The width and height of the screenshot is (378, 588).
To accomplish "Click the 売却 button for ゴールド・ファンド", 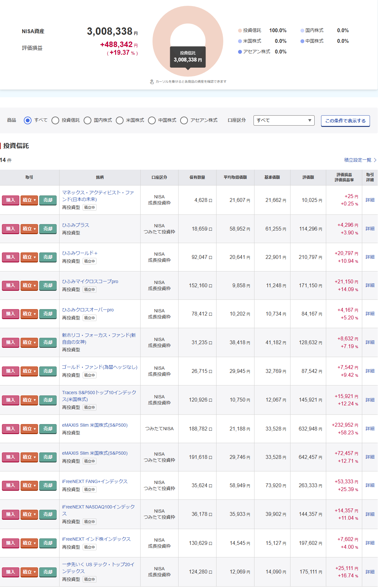I will [48, 371].
